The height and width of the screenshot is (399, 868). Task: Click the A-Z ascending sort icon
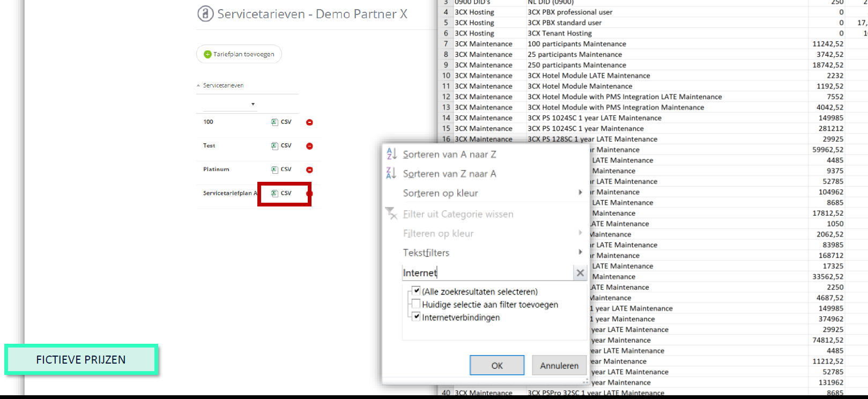tap(391, 154)
